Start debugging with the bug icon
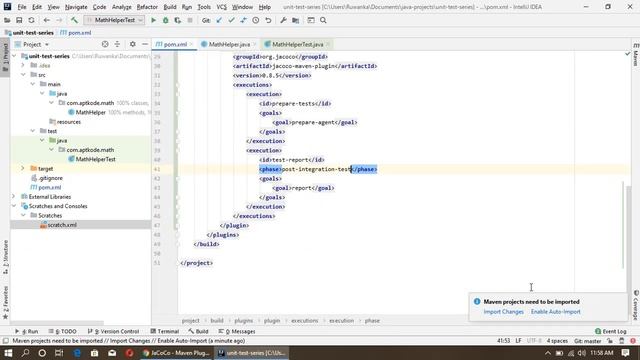The image size is (640, 360). click(166, 20)
